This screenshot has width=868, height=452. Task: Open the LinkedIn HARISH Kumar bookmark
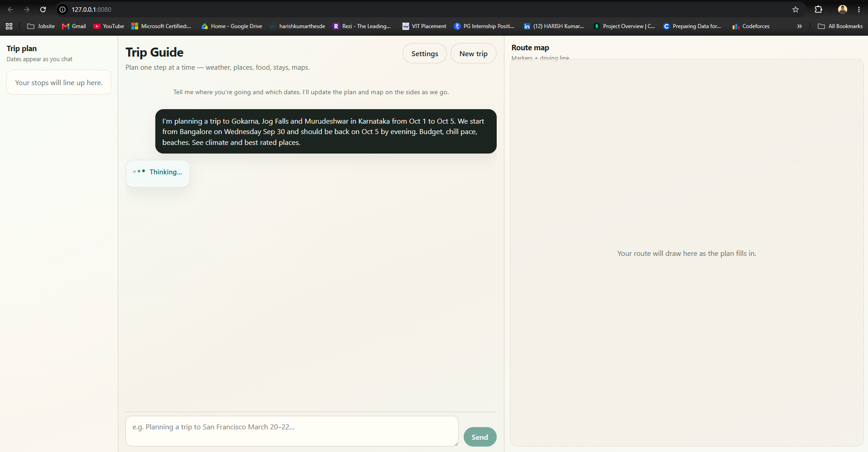pyautogui.click(x=554, y=26)
